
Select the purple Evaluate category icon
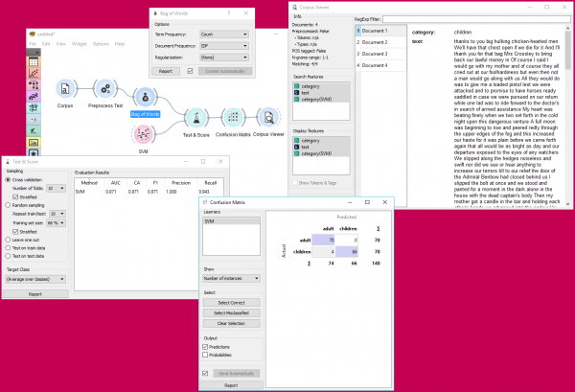(34, 97)
